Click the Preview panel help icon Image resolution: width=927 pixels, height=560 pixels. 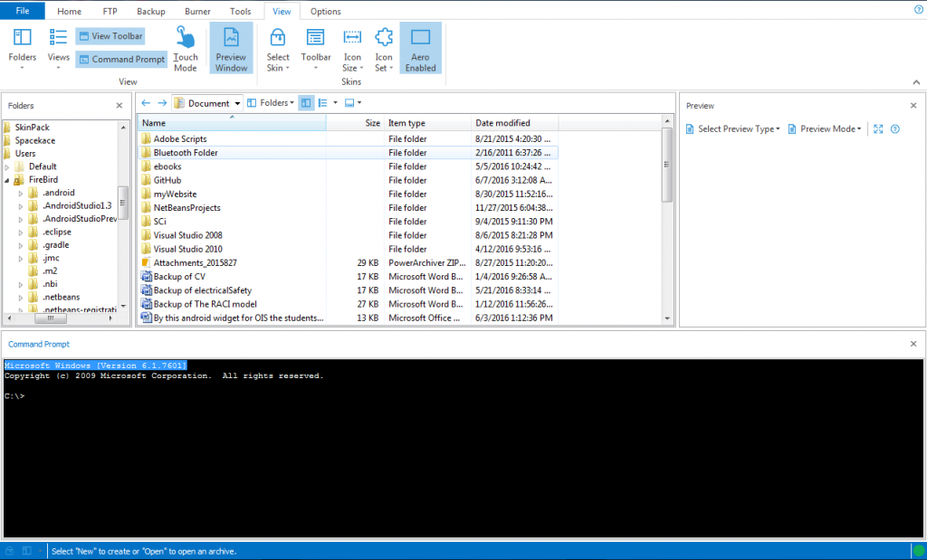(x=895, y=128)
